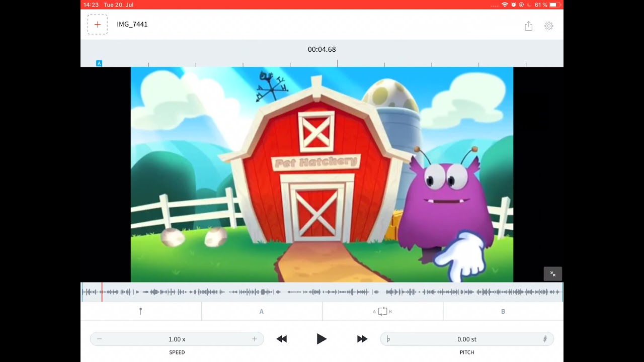This screenshot has height=362, width=644.
Task: Click the 0.00 st pitch value
Action: point(467,339)
